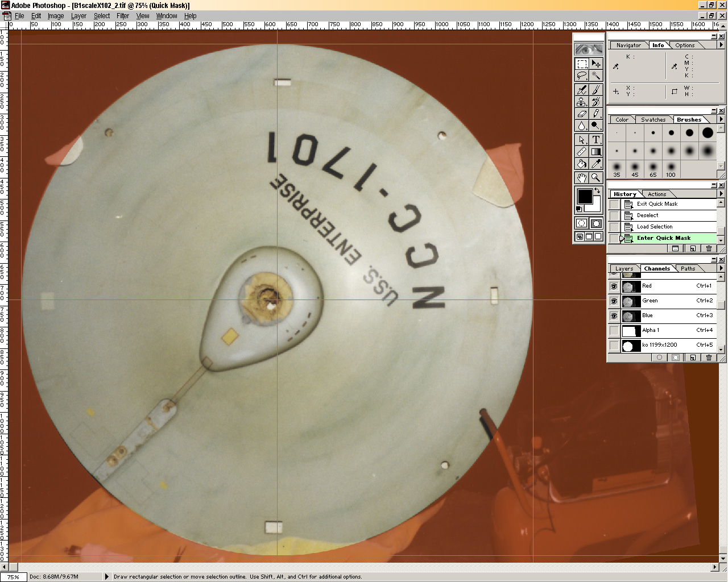Activate the Type tool

click(x=595, y=139)
